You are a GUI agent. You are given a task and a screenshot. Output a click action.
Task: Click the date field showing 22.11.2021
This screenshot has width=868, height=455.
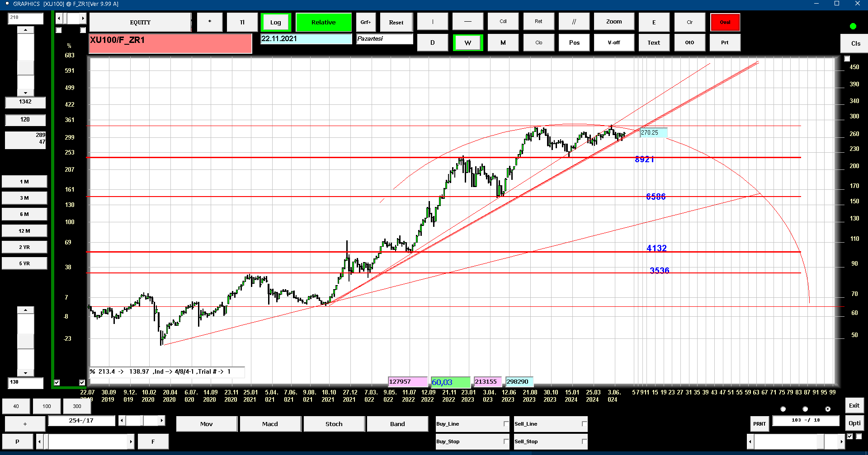[306, 39]
